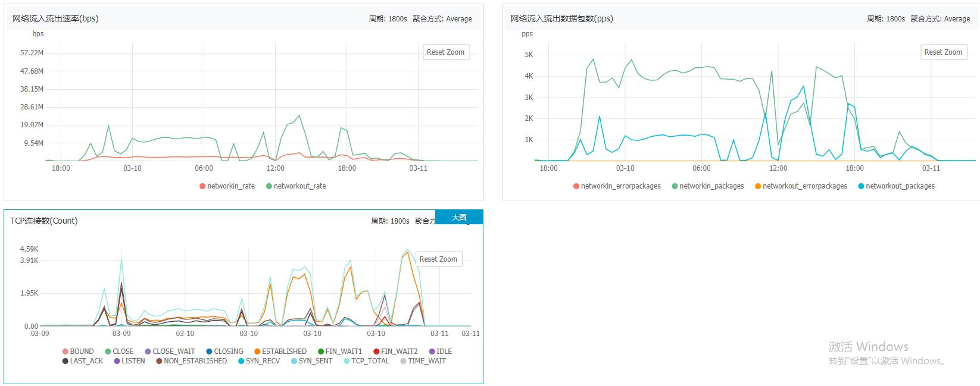
Task: Toggle the LISTEN legend entry
Action: 129,361
